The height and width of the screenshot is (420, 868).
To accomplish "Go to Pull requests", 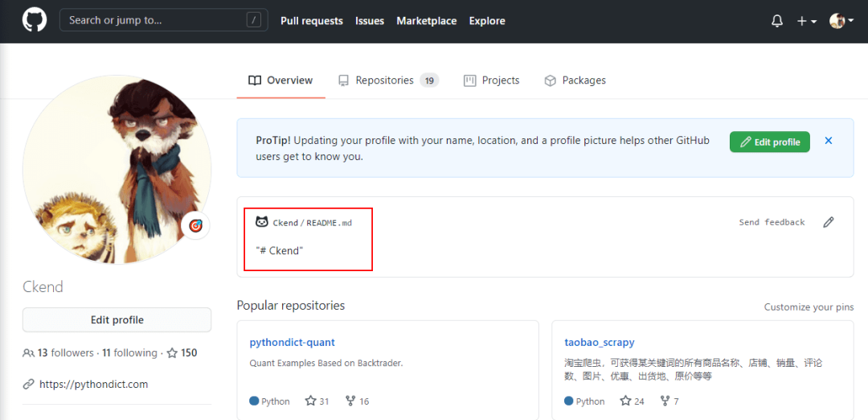I will pos(312,21).
